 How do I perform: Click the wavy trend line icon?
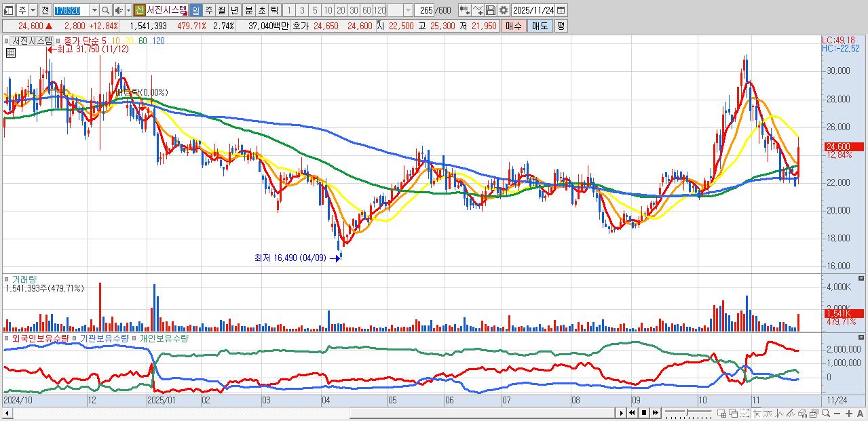(768, 413)
